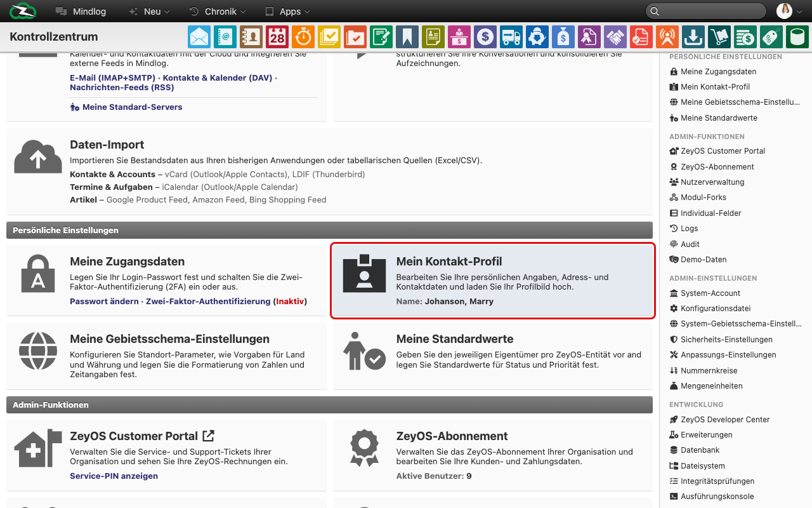Open the Mindlog menu item

(80, 11)
